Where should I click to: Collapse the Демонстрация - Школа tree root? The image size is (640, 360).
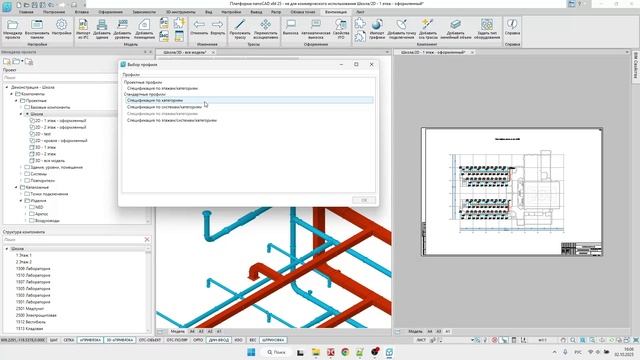(x=7, y=87)
